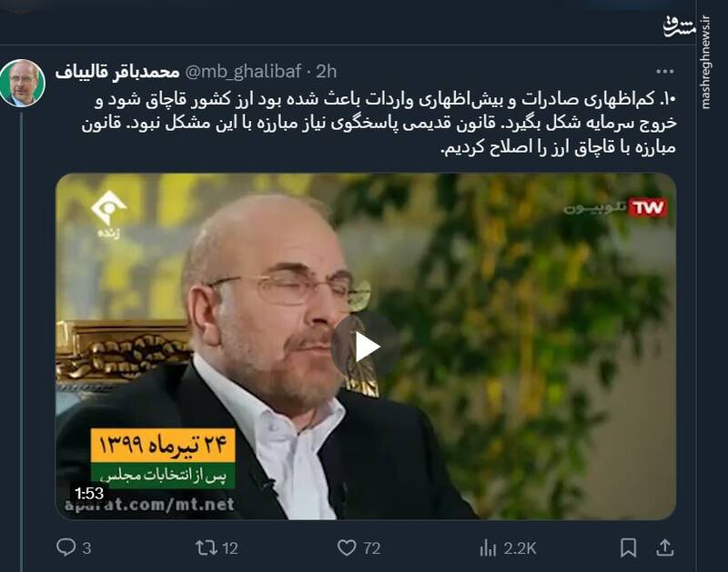Click the 1:53 video duration badge
Image resolution: width=728 pixels, height=572 pixels.
pyautogui.click(x=88, y=493)
